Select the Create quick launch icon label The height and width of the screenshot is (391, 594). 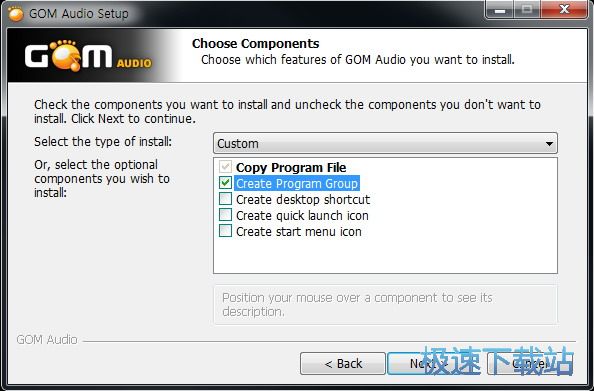click(302, 215)
